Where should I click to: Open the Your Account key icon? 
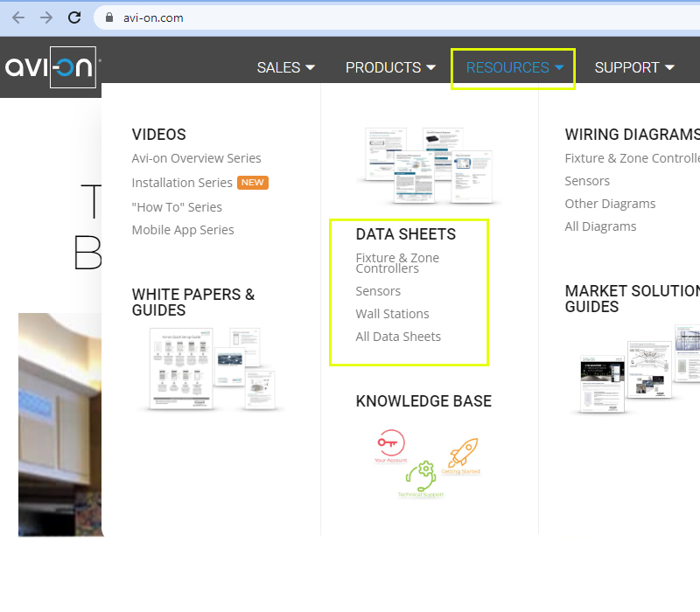[390, 445]
